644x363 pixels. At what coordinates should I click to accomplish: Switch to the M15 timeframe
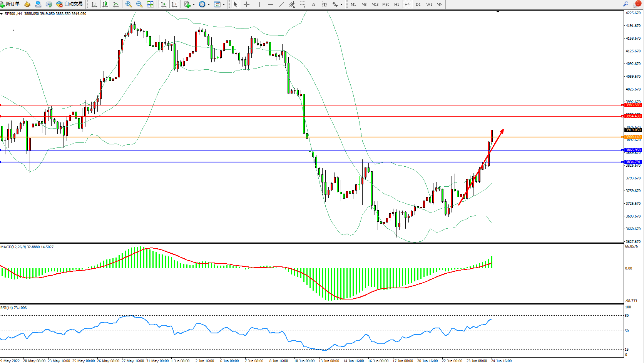coord(375,5)
